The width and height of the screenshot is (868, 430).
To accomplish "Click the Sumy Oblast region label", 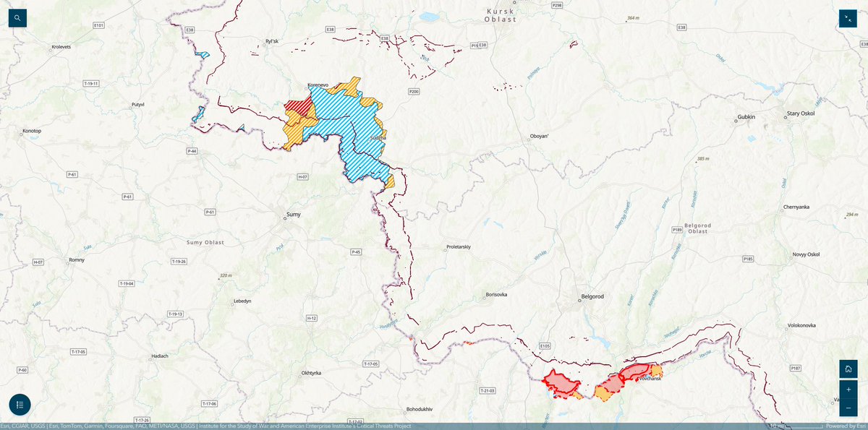I will click(x=205, y=242).
